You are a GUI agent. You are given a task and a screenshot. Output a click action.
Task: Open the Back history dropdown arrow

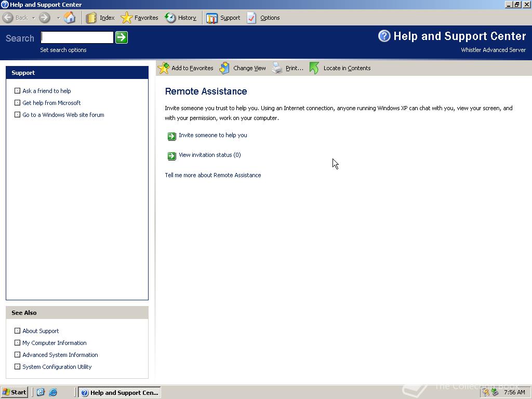tap(34, 18)
